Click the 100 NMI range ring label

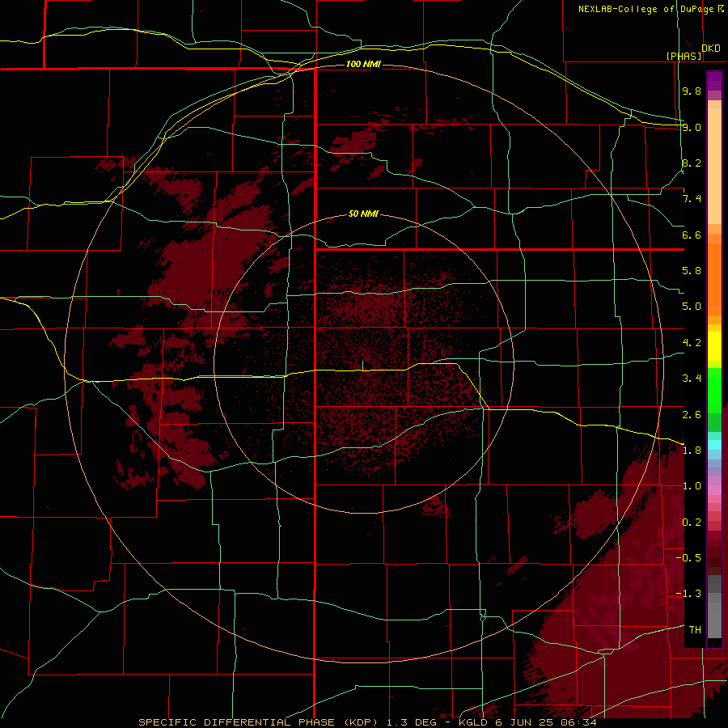(363, 64)
